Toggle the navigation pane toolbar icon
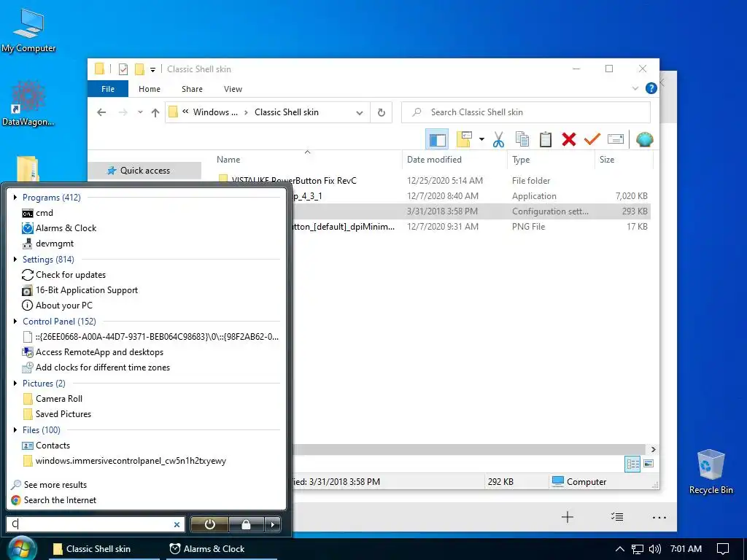The image size is (747, 560). pyautogui.click(x=438, y=139)
